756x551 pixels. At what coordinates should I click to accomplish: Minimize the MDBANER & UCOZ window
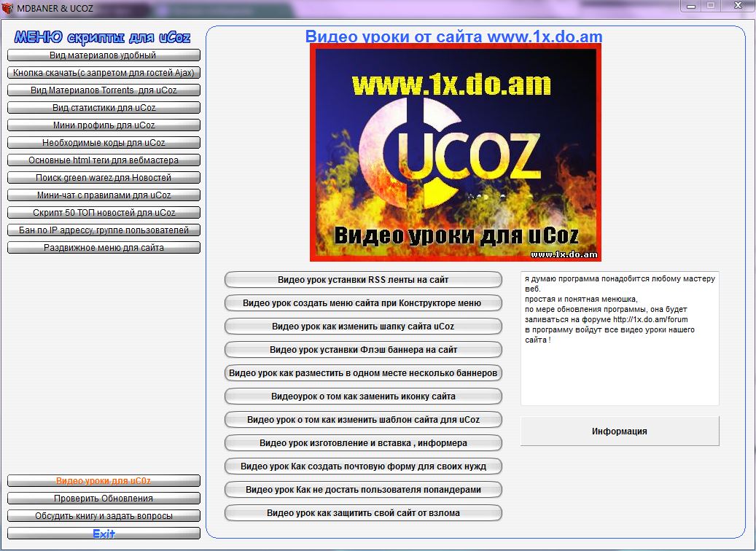pos(691,6)
